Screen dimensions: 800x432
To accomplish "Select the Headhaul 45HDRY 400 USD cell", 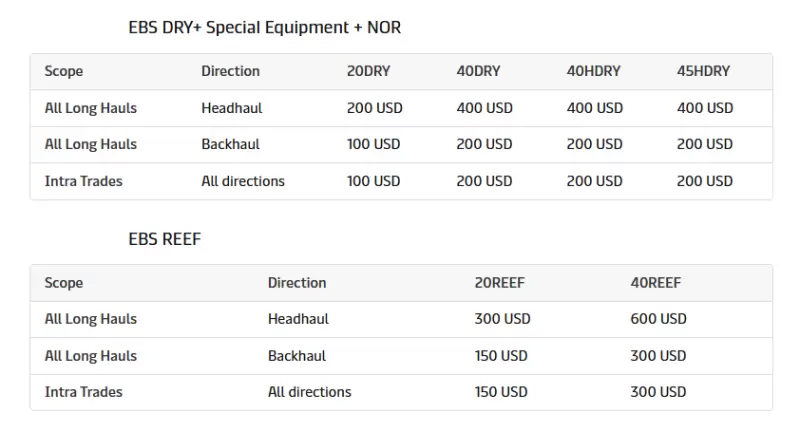I will pyautogui.click(x=705, y=108).
